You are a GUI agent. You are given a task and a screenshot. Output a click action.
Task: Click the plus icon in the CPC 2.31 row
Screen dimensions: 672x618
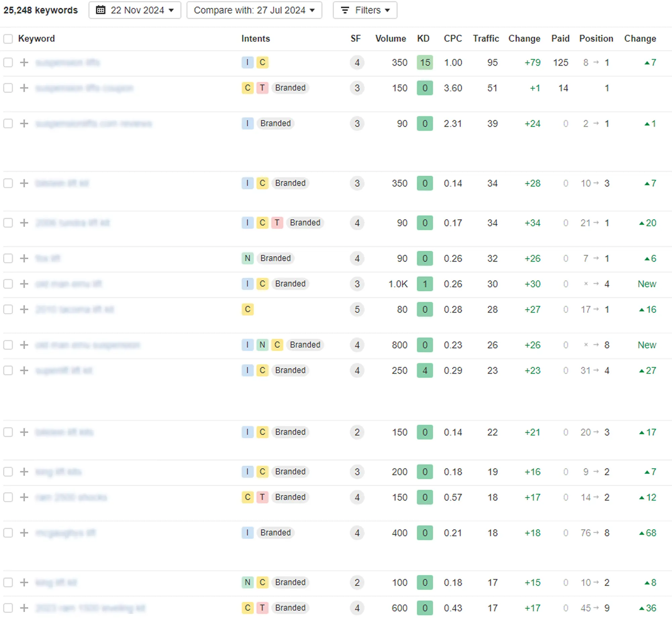pyautogui.click(x=24, y=123)
